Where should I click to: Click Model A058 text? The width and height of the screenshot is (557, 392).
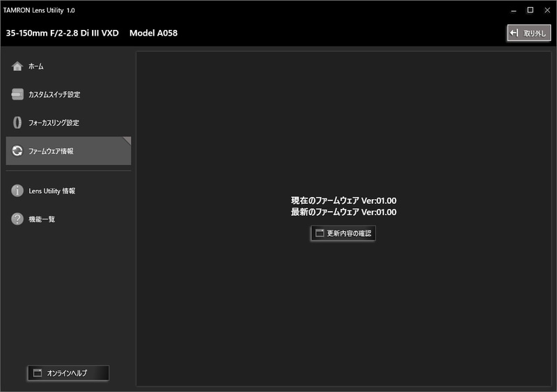tap(153, 33)
